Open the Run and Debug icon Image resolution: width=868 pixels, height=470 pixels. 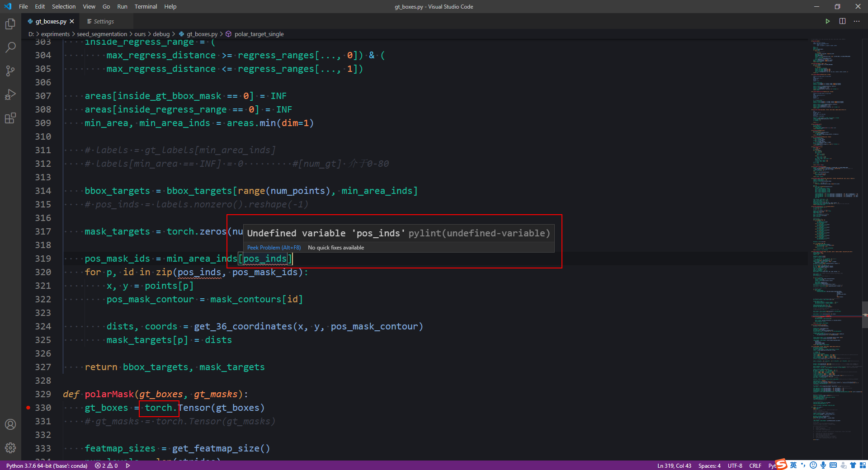click(x=10, y=94)
